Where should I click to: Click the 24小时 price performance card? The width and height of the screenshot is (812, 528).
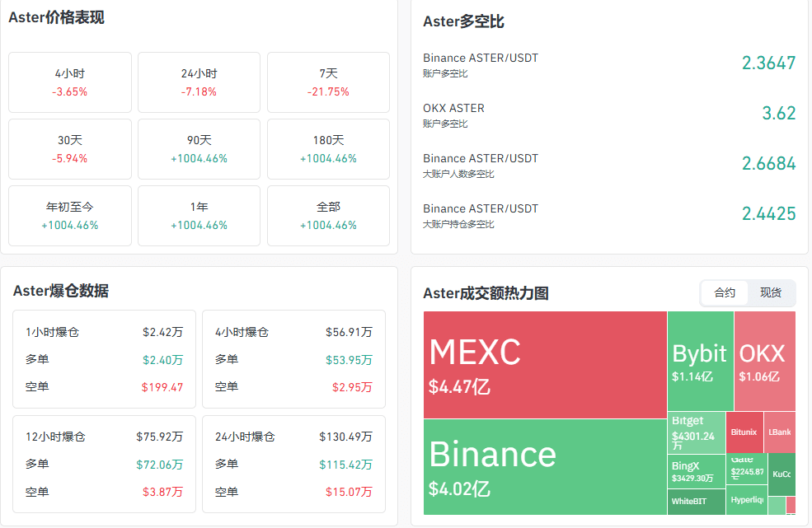(199, 82)
